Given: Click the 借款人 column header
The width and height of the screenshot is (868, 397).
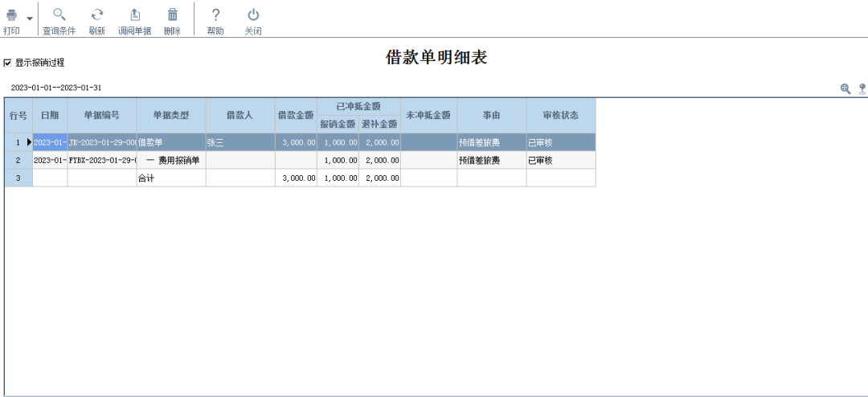Looking at the screenshot, I should click(240, 115).
